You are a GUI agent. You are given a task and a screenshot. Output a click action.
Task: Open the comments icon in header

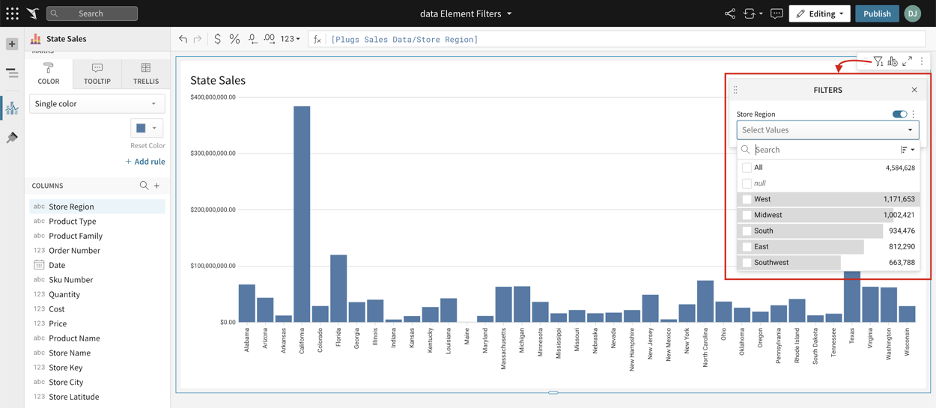pos(777,14)
